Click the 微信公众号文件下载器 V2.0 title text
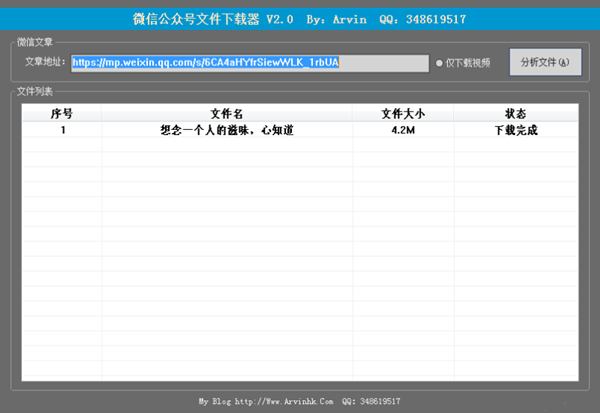 tap(213, 19)
